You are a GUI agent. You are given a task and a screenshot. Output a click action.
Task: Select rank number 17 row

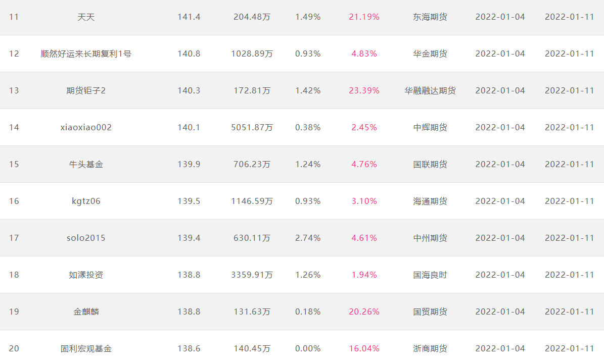click(302, 238)
